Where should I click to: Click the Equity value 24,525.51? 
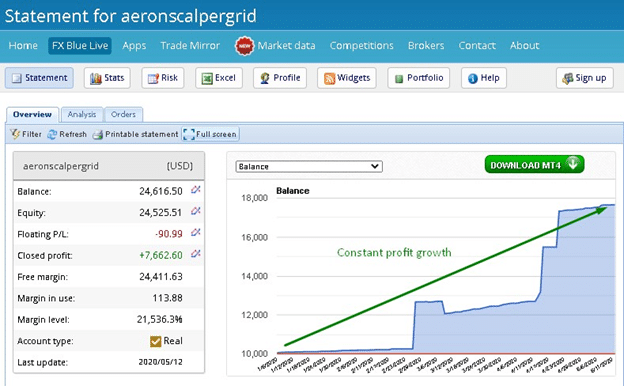(x=161, y=212)
